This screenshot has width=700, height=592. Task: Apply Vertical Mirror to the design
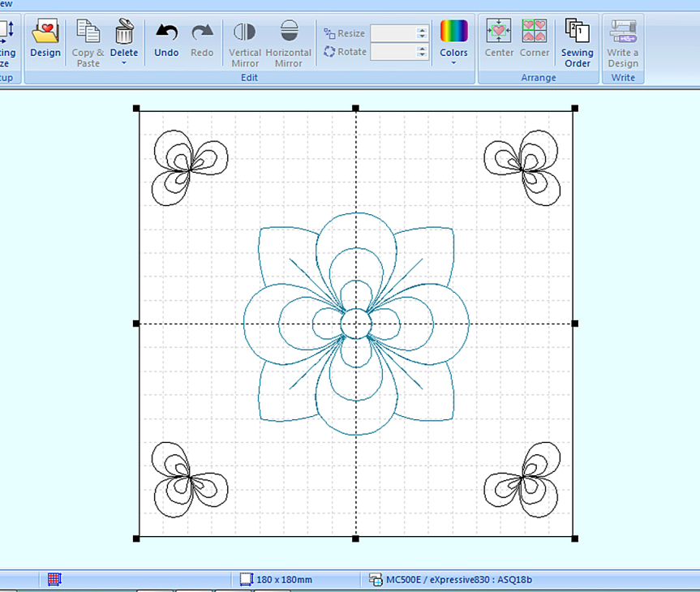point(244,32)
